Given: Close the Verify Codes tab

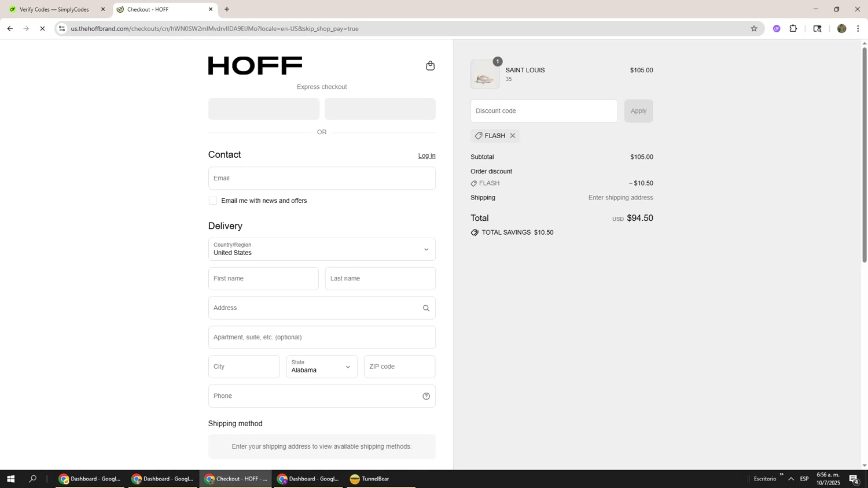Looking at the screenshot, I should pos(103,9).
